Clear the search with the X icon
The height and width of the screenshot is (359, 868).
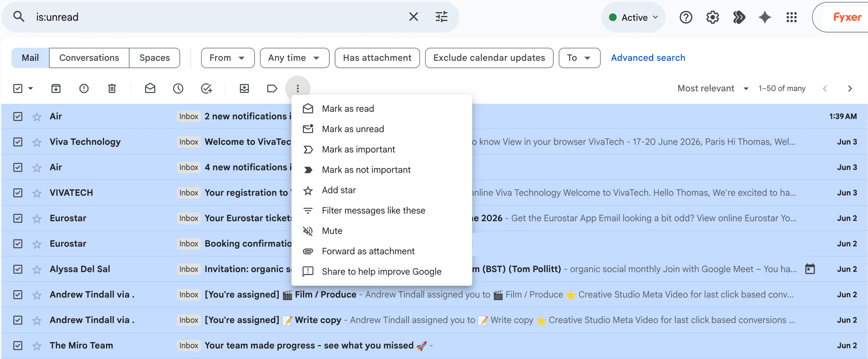pos(413,17)
